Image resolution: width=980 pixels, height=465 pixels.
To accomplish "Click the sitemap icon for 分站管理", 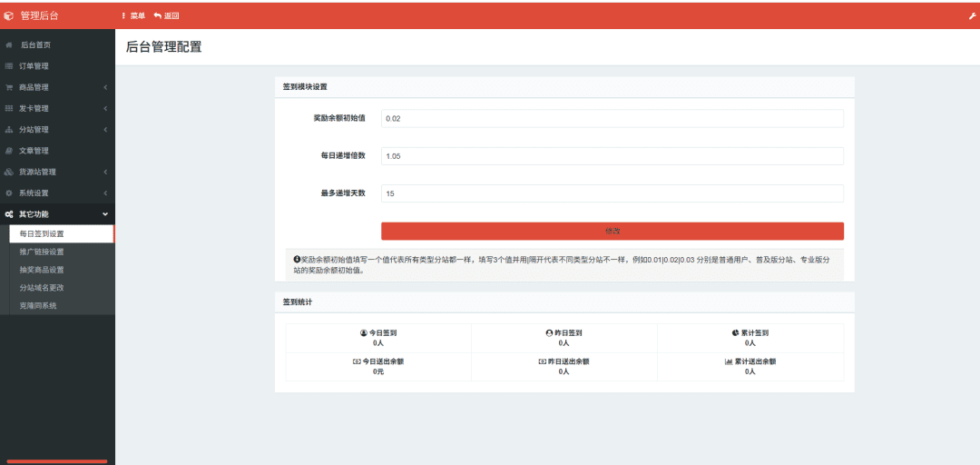I will tap(9, 130).
